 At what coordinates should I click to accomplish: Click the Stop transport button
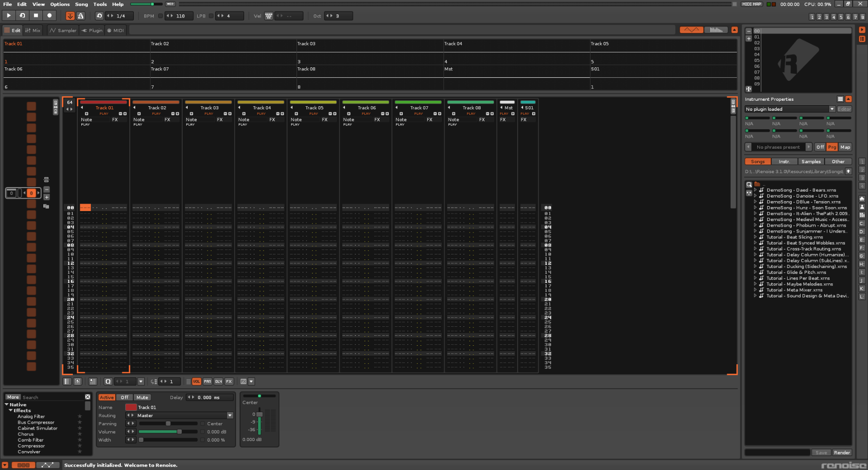coord(36,15)
